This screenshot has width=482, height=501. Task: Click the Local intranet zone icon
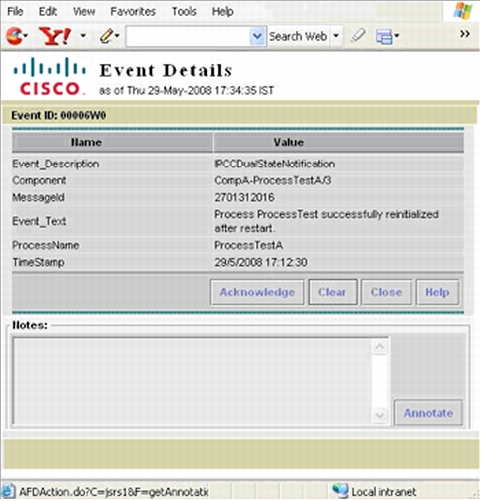(340, 491)
